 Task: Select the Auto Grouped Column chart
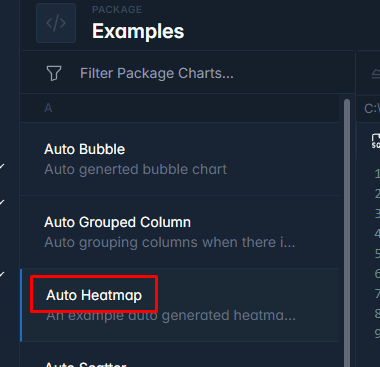(x=180, y=232)
